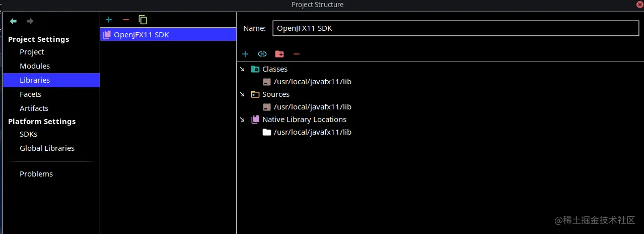The height and width of the screenshot is (234, 644).
Task: Click the Classes label in tree
Action: [x=275, y=69]
